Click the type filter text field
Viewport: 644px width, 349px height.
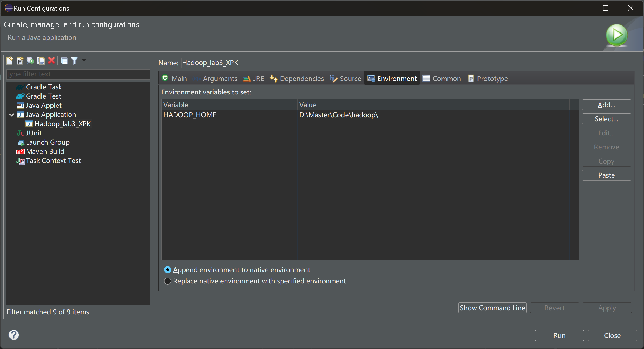tap(78, 74)
